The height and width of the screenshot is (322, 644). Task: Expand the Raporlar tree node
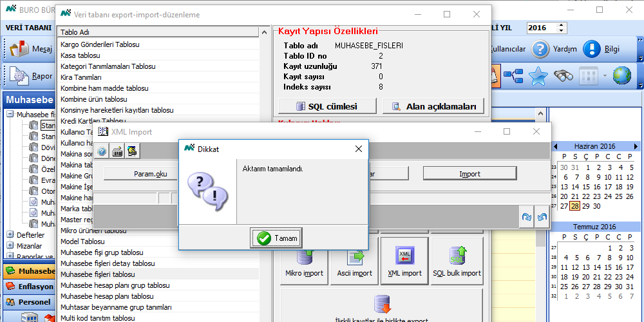[10, 257]
